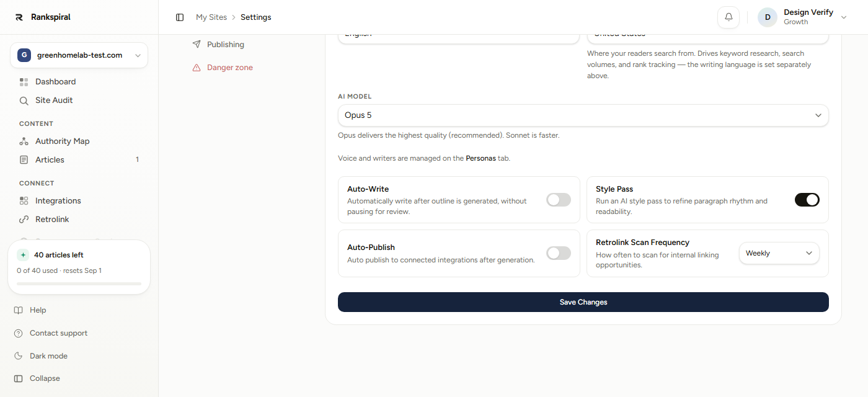Enable the Auto-Publish toggle
This screenshot has width=868, height=397.
(559, 253)
